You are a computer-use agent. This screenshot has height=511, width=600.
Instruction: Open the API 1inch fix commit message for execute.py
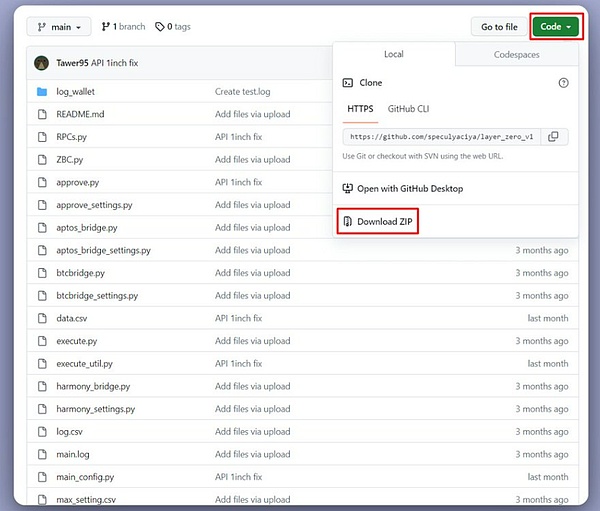[238, 341]
